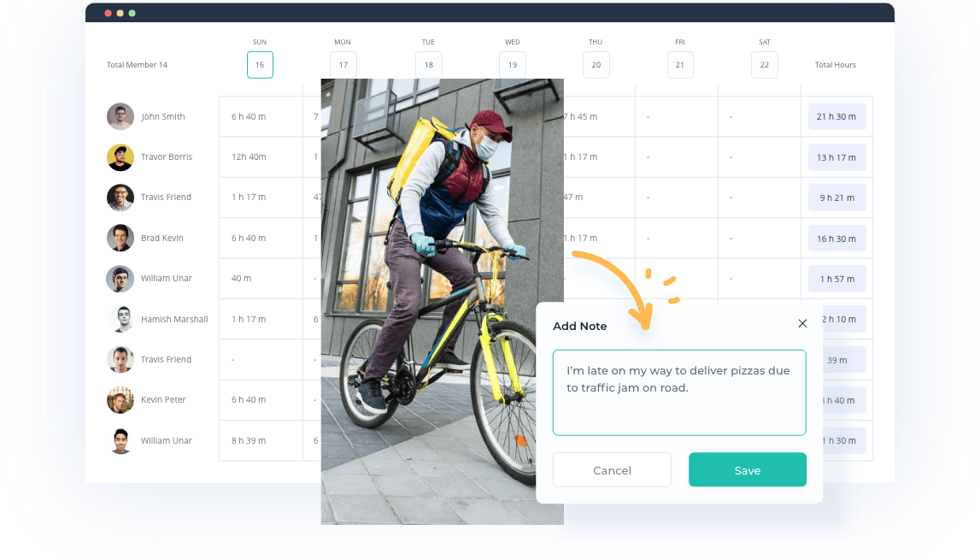Click Brad Kevin's profile avatar
Viewport: 980px width, 560px height.
(120, 238)
